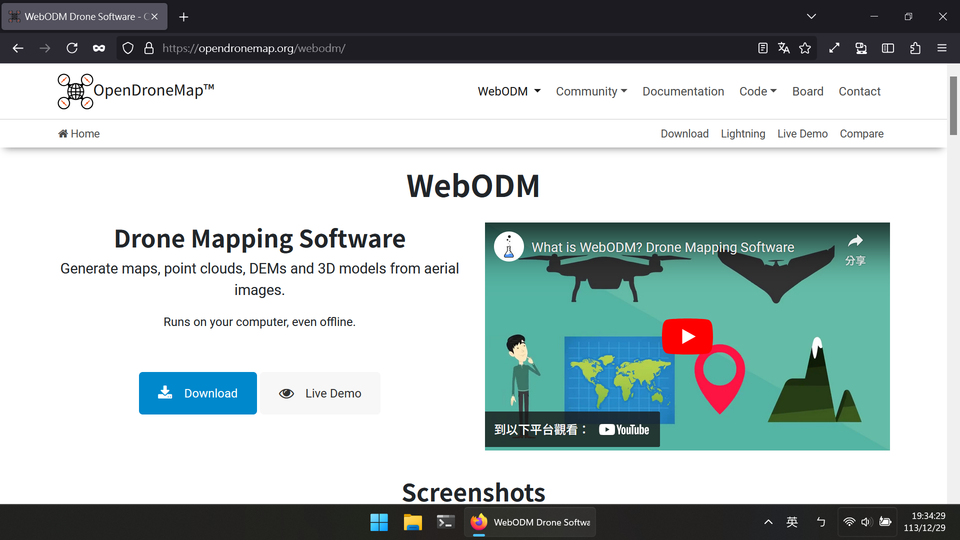The width and height of the screenshot is (960, 540).
Task: Toggle reader view icon
Action: point(762,48)
